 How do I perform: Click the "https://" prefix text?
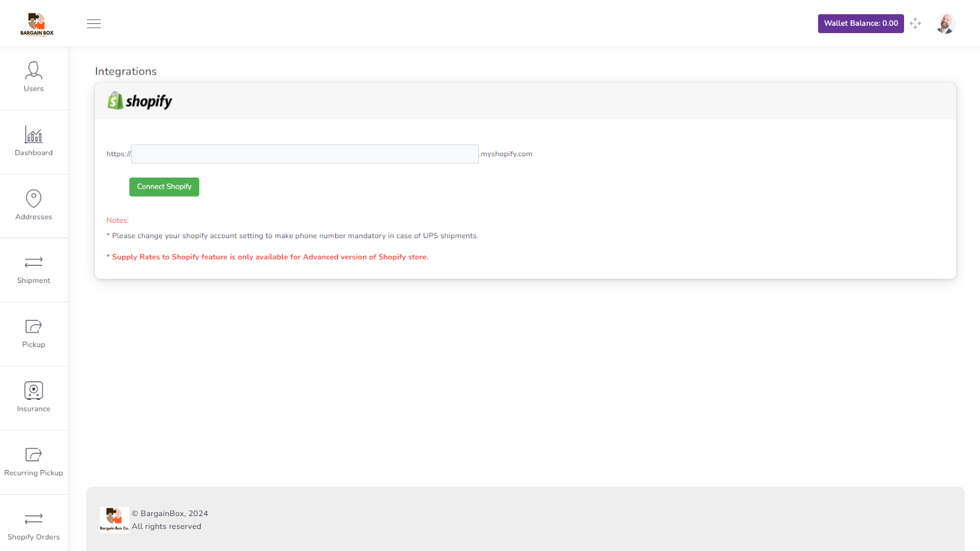pos(119,154)
